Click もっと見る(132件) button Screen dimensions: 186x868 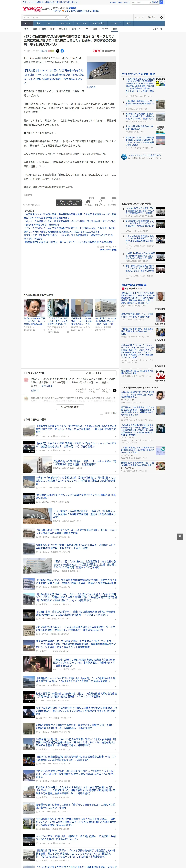(x=70, y=407)
